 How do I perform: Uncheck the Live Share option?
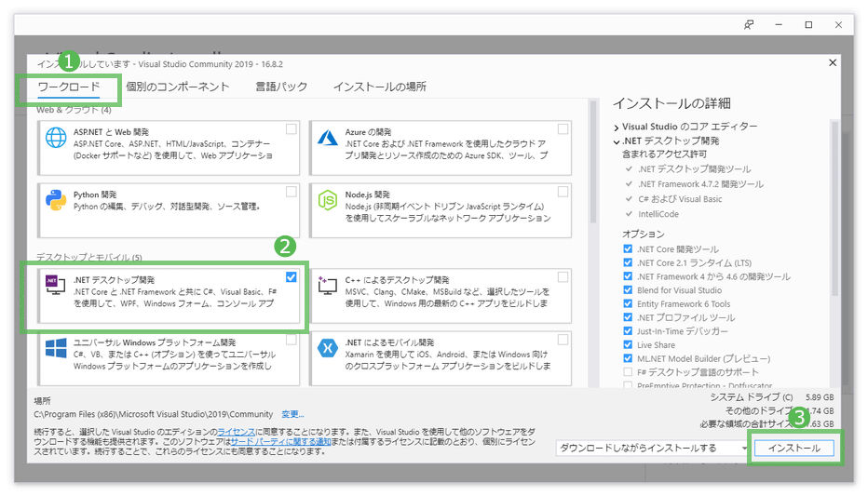click(628, 344)
